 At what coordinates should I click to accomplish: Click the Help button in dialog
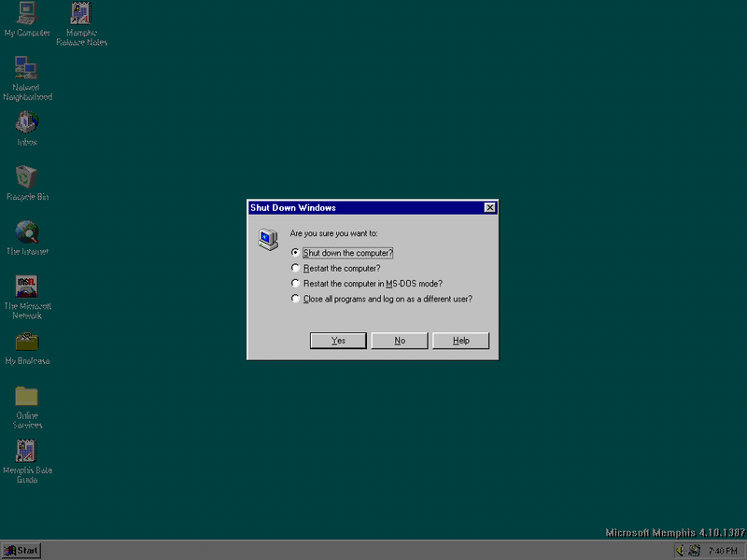click(x=460, y=341)
